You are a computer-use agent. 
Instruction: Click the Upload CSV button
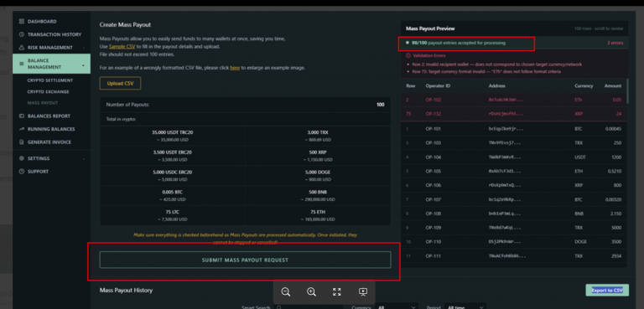(x=120, y=83)
